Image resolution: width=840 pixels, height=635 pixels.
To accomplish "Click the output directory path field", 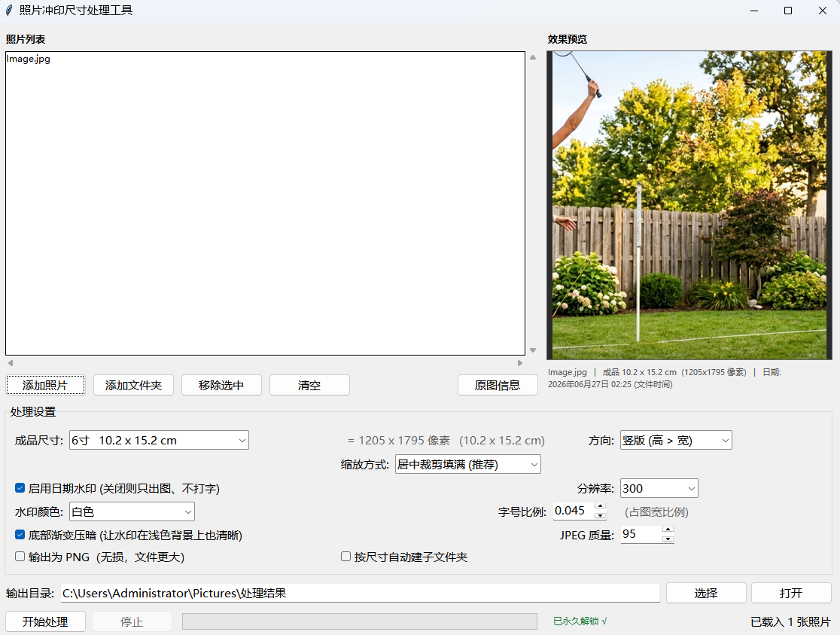I will [x=360, y=593].
